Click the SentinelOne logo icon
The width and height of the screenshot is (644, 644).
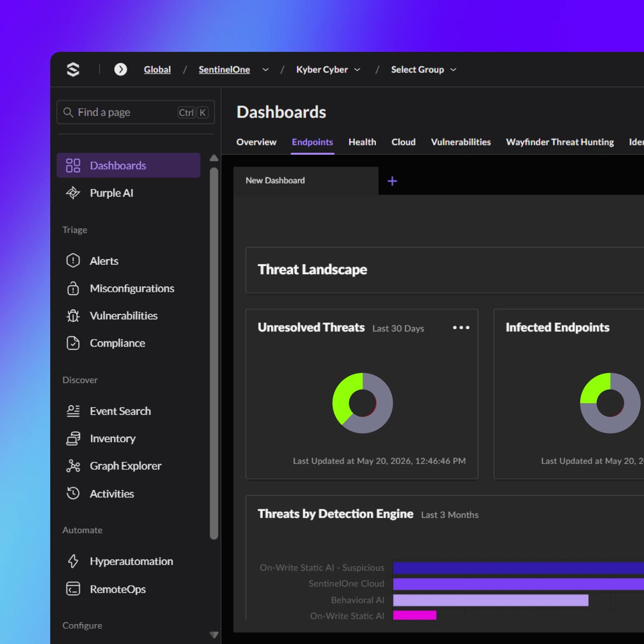(x=73, y=70)
